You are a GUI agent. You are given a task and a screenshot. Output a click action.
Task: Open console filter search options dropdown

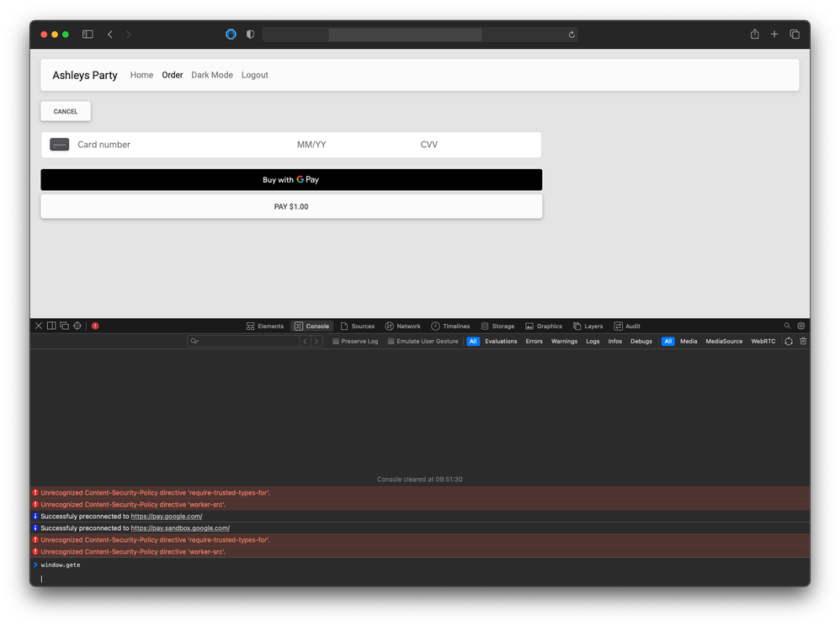(x=194, y=341)
